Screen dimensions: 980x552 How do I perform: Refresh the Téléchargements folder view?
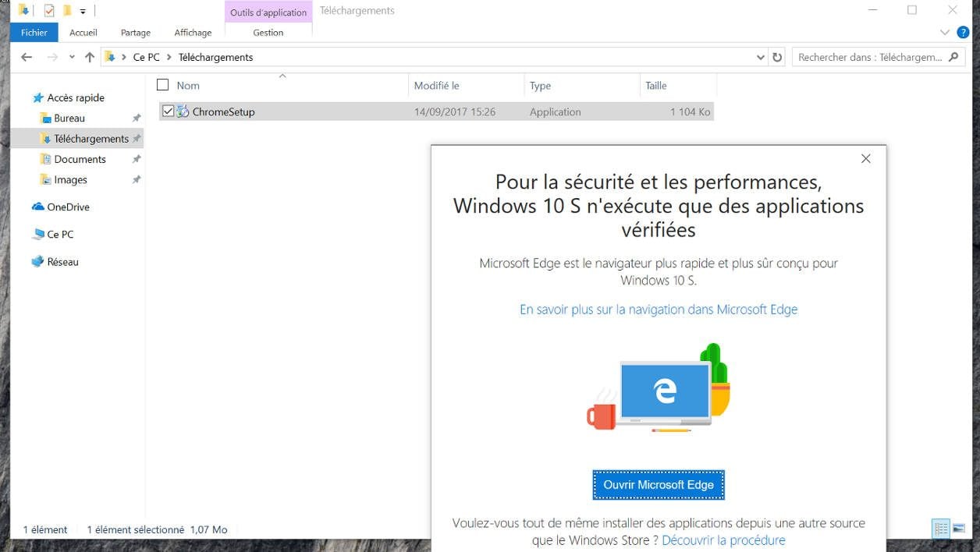776,57
